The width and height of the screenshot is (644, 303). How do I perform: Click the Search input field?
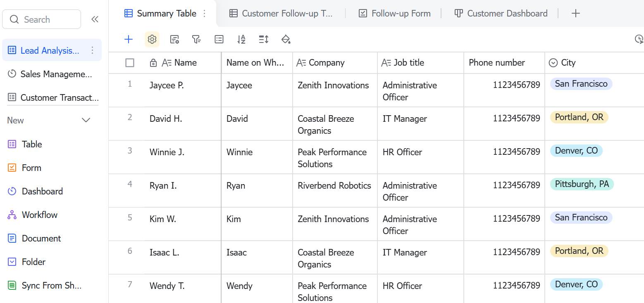tap(41, 19)
